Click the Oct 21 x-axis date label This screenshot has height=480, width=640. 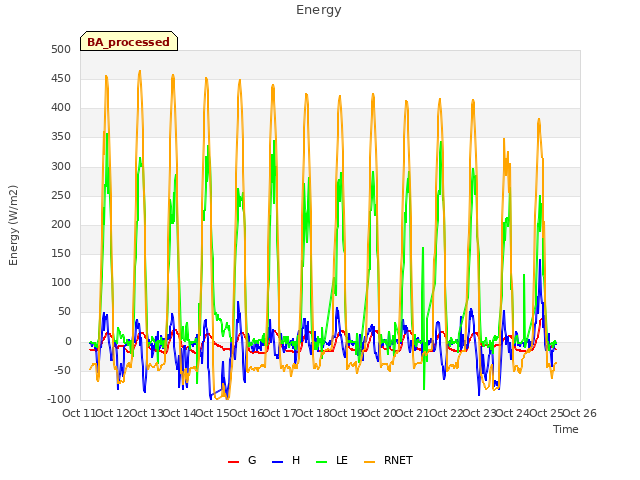point(413,413)
